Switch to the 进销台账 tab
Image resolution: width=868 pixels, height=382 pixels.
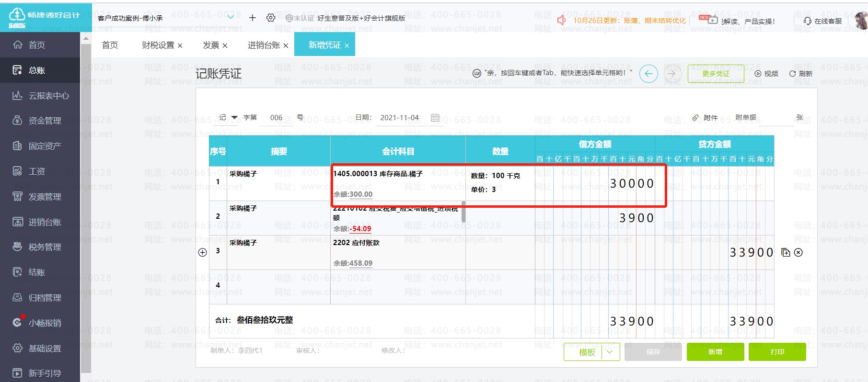tap(264, 45)
